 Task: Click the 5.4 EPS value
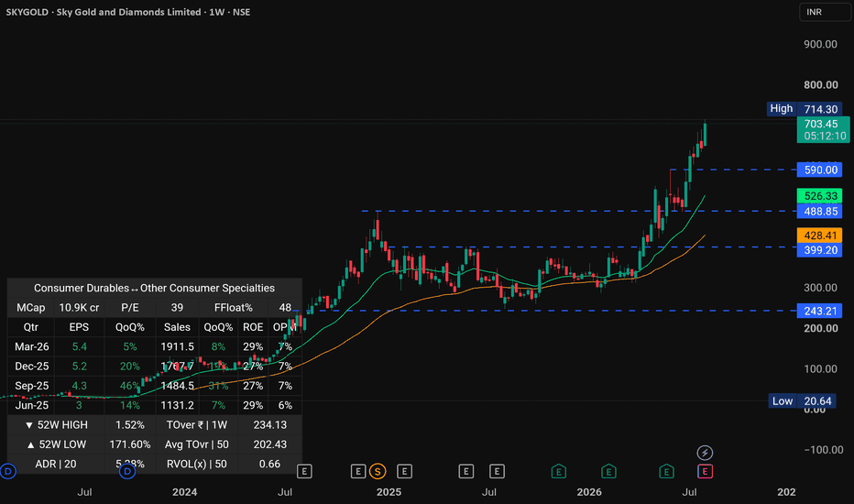(x=79, y=347)
